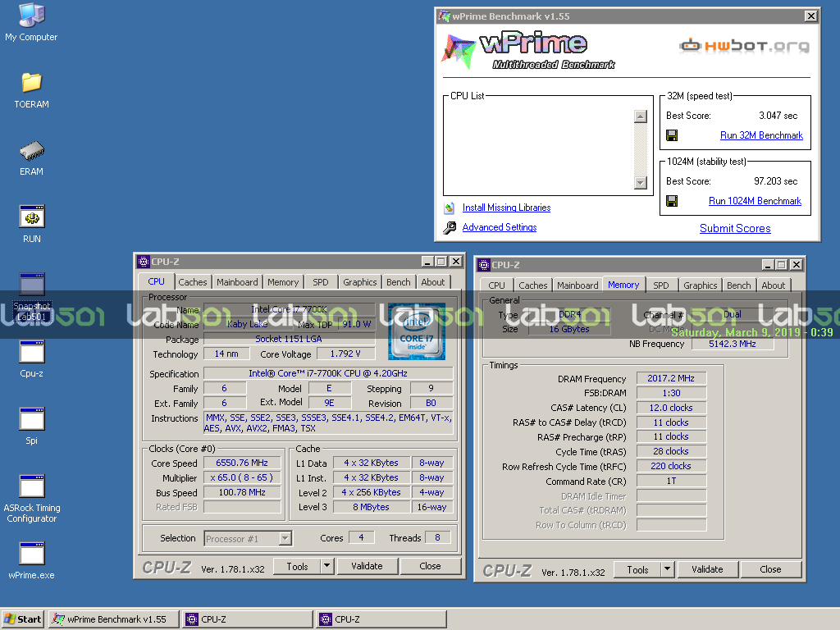
Task: Click the Multiplier x 65.0 value
Action: coord(242,477)
